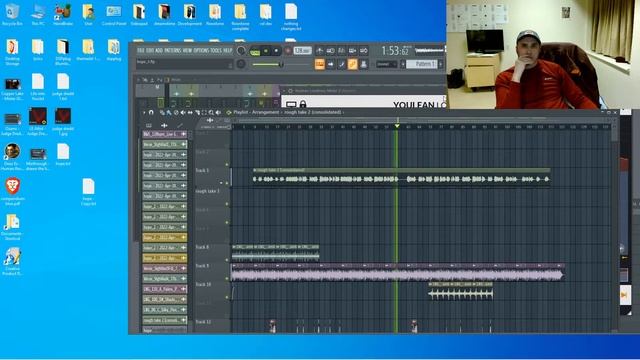Open Playlist Arrangement breadcrumb menu
The height and width of the screenshot is (360, 640).
[258, 112]
